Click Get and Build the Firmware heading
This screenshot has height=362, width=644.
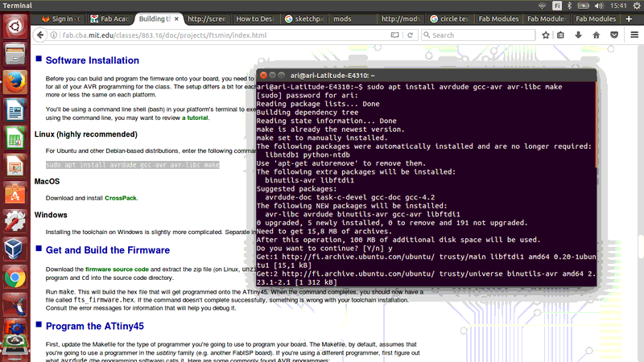click(108, 250)
